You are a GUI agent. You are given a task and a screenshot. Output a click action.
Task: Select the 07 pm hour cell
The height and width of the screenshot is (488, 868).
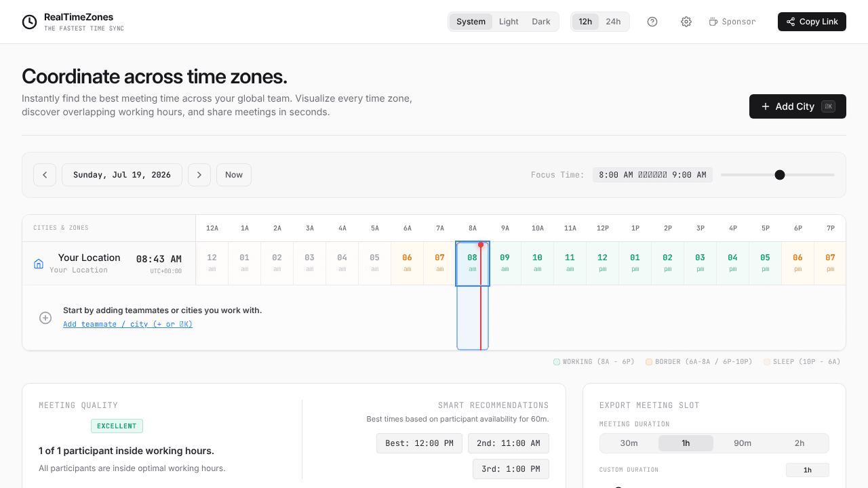(x=830, y=264)
